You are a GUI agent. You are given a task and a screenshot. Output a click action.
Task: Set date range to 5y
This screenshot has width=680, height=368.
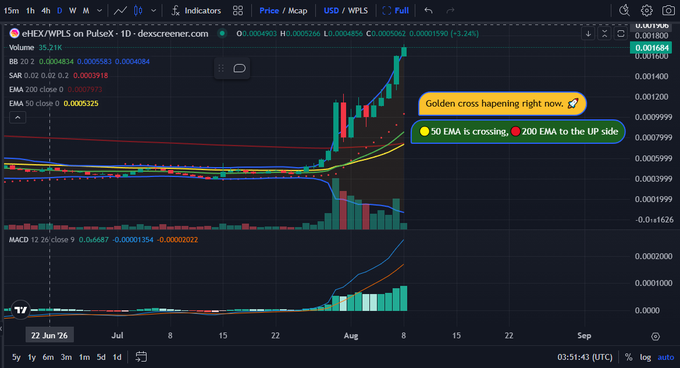click(16, 357)
